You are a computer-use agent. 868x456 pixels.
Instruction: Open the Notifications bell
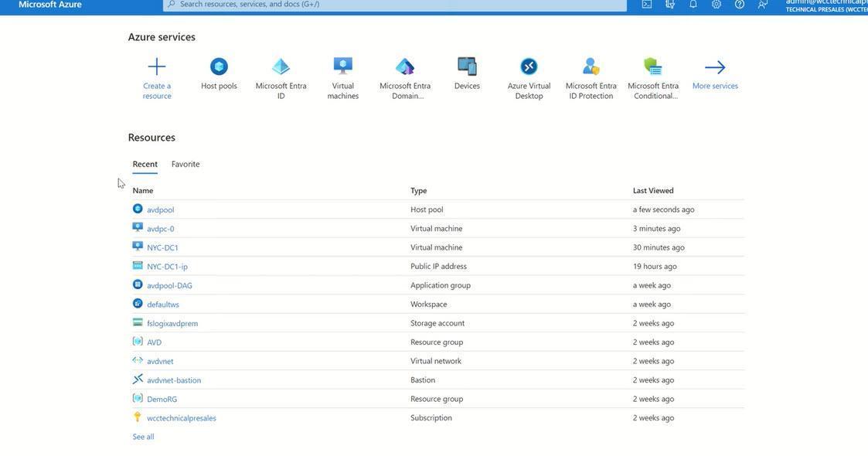693,5
